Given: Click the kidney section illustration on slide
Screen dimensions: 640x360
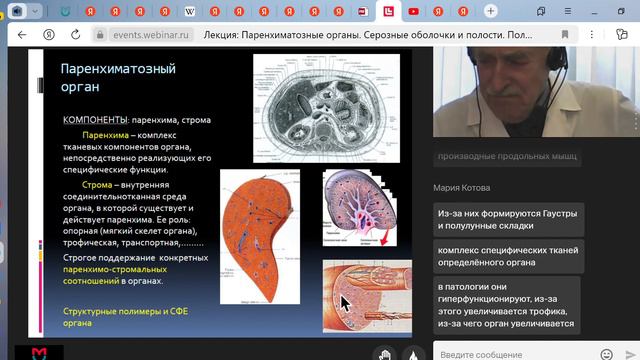Looking at the screenshot, I should click(x=360, y=208).
